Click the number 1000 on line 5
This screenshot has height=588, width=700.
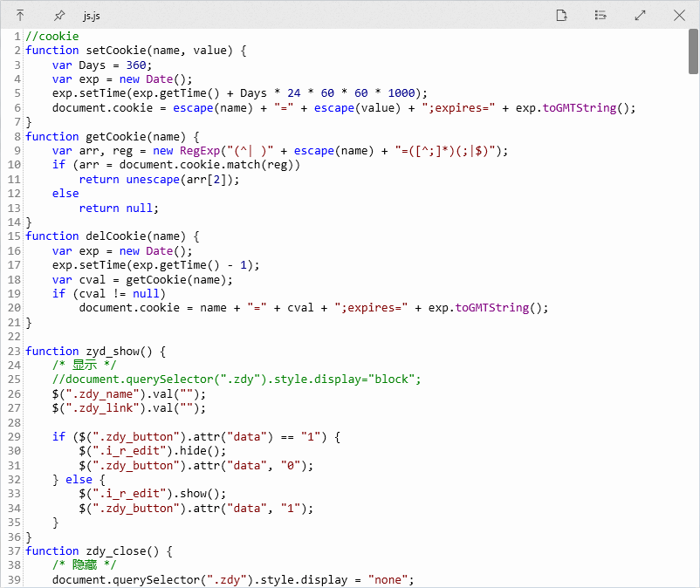coord(401,93)
